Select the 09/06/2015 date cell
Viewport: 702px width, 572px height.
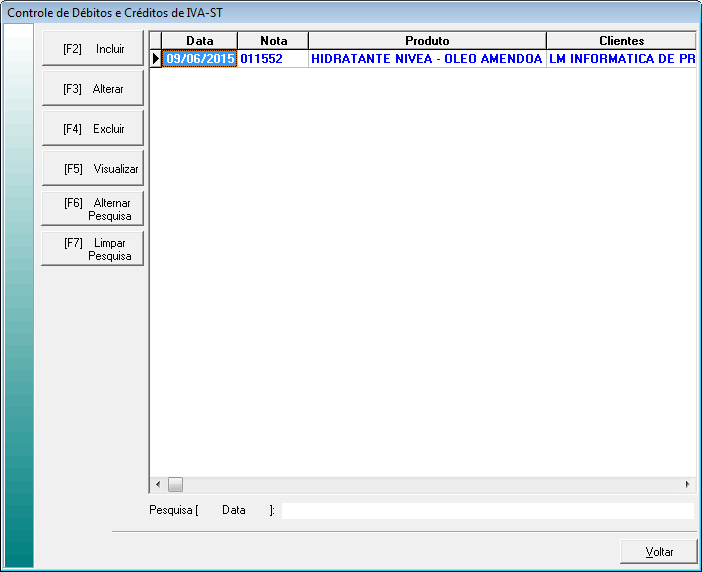[x=200, y=59]
